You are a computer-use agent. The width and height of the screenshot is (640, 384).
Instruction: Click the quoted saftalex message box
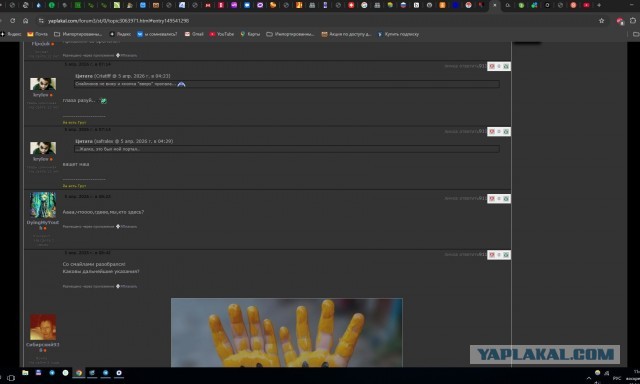point(287,149)
